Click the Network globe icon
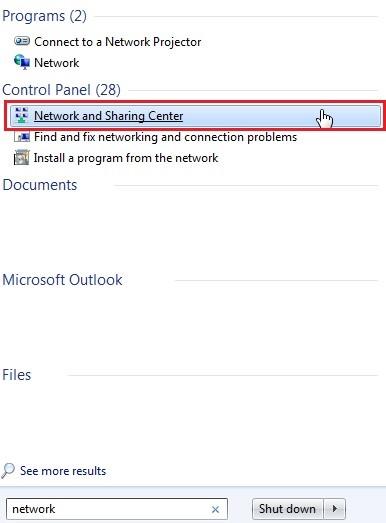This screenshot has width=386, height=523. [22, 62]
